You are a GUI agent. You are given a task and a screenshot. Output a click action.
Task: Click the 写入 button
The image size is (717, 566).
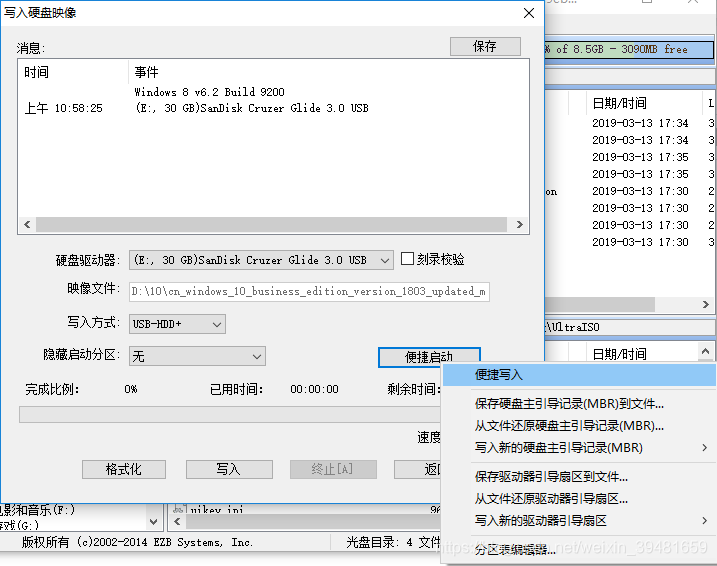(229, 470)
